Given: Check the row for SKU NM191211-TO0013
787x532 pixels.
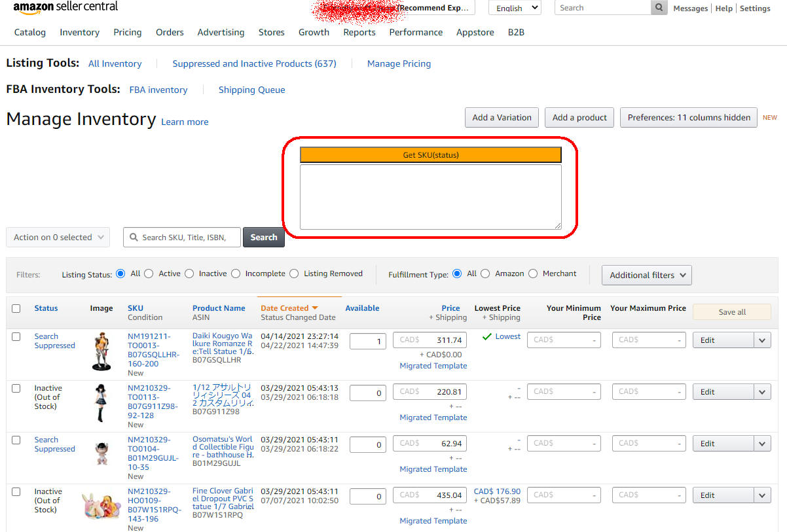Looking at the screenshot, I should tap(16, 336).
